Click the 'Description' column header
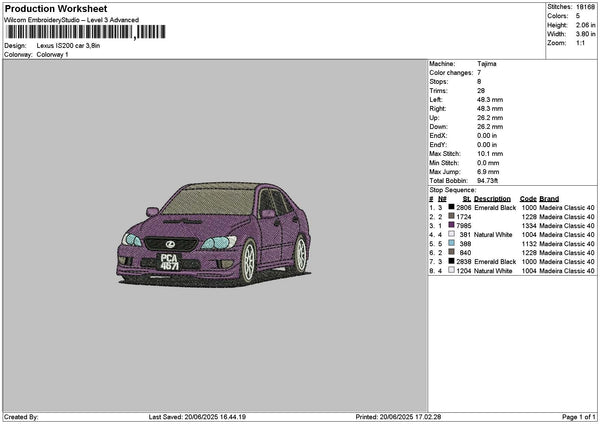 click(x=492, y=199)
